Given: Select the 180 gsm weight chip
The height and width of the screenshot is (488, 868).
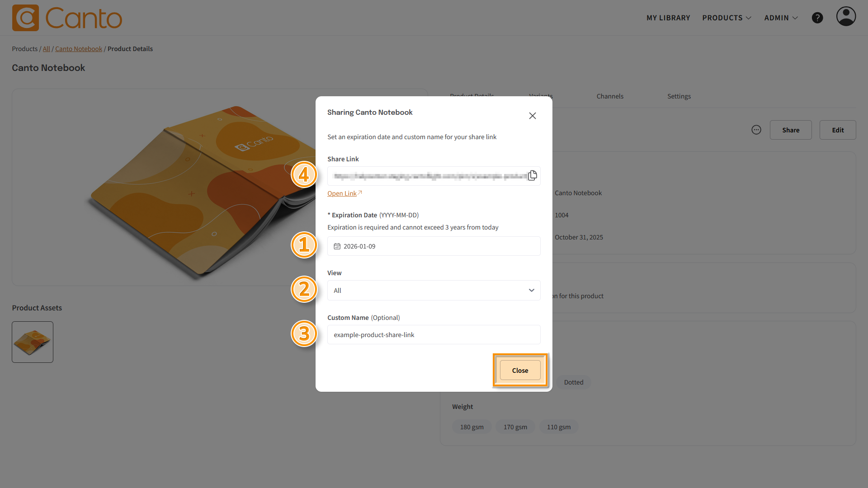Looking at the screenshot, I should (x=472, y=427).
